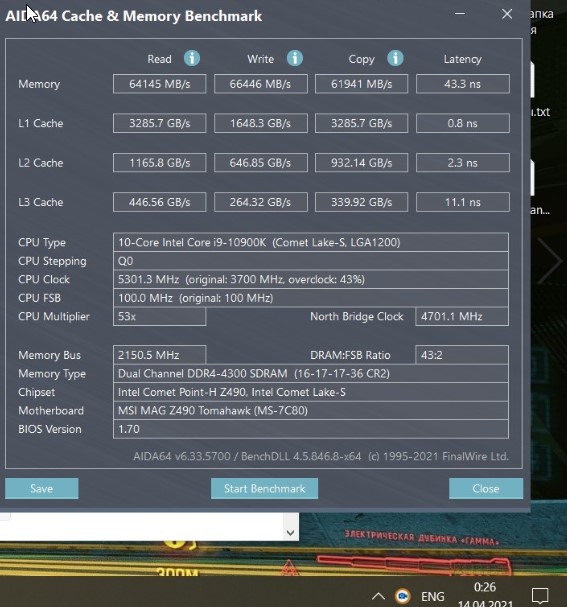Switch ENG input language indicator
The width and height of the screenshot is (567, 607).
coord(433,596)
